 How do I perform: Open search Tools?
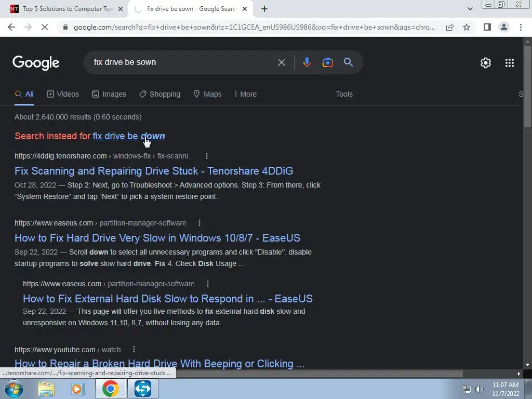point(344,94)
